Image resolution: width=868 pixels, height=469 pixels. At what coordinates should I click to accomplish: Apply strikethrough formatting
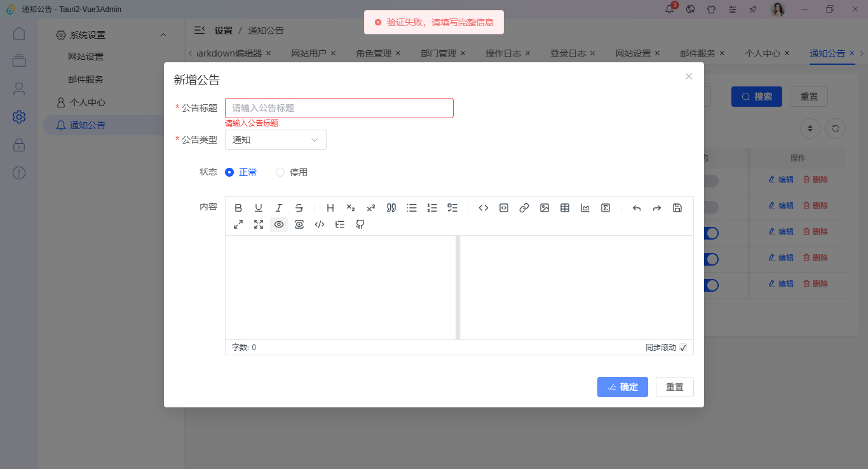[299, 208]
